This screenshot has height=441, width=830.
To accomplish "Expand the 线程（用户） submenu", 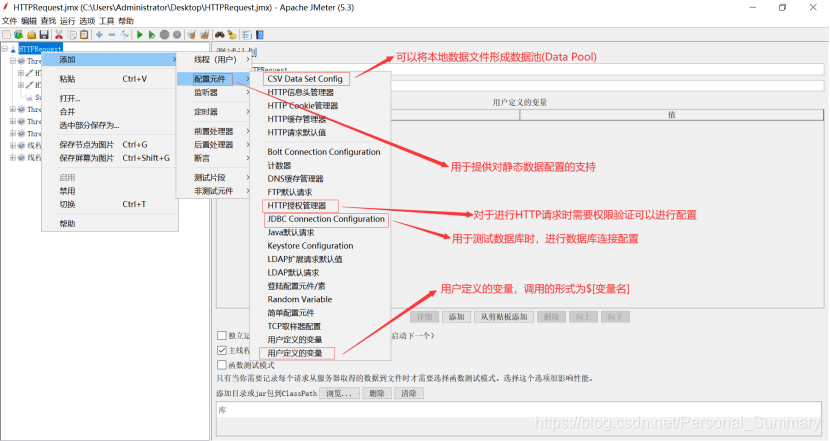I will coord(214,60).
